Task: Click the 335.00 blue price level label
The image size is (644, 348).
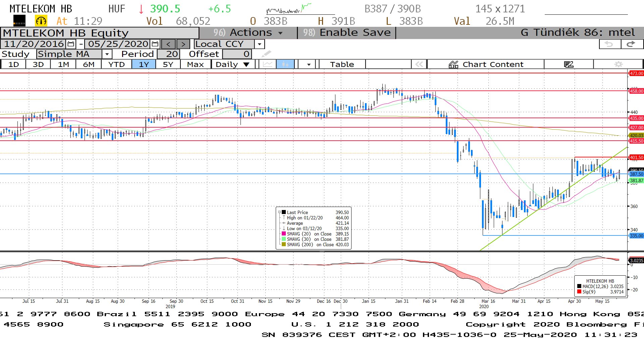Action: click(636, 236)
